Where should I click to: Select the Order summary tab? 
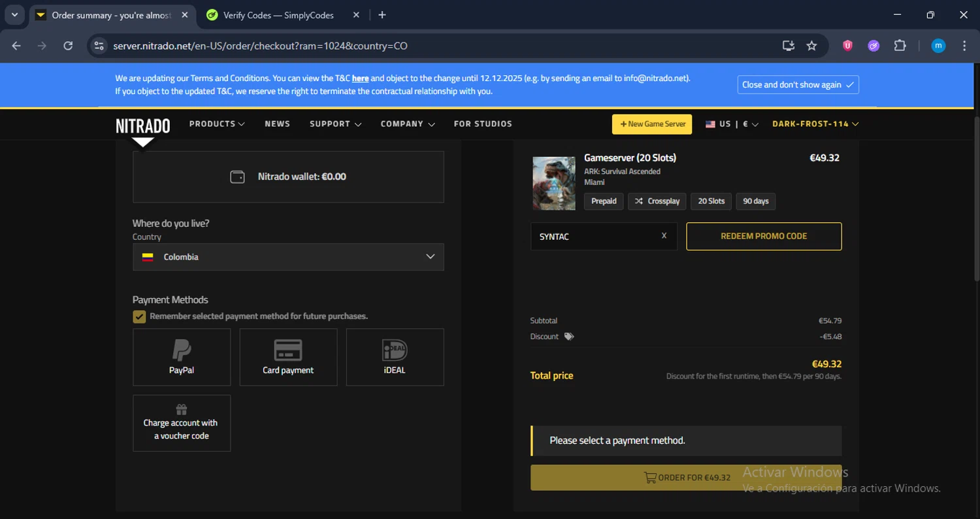(x=111, y=15)
